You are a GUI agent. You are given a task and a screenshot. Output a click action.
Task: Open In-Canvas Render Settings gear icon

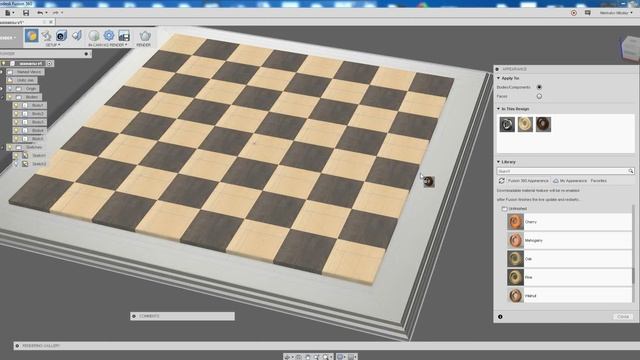click(109, 36)
